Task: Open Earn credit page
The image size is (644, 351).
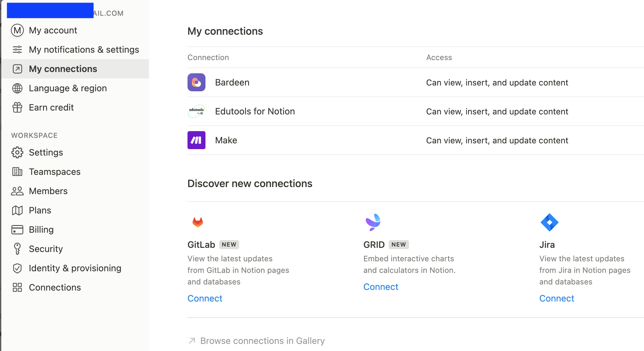Action: 75,107
